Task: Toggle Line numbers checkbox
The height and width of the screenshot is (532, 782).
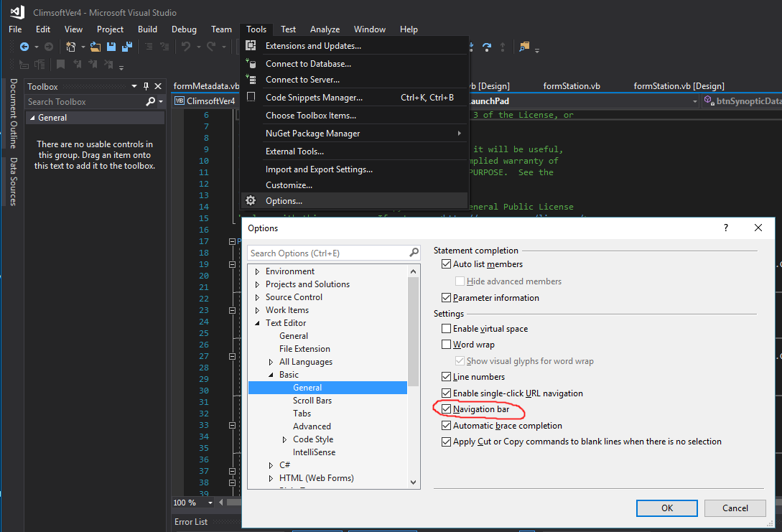Action: 447,377
